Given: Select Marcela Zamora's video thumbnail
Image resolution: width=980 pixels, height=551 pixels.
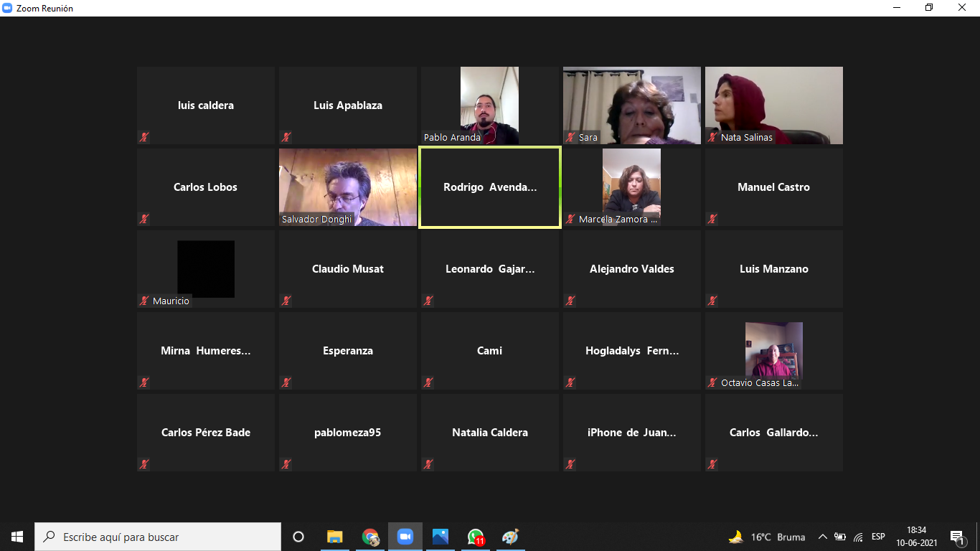Looking at the screenshot, I should 631,187.
